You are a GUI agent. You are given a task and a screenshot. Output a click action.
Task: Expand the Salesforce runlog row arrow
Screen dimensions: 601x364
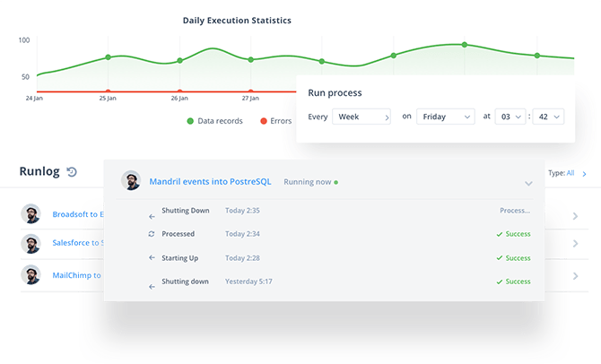574,243
